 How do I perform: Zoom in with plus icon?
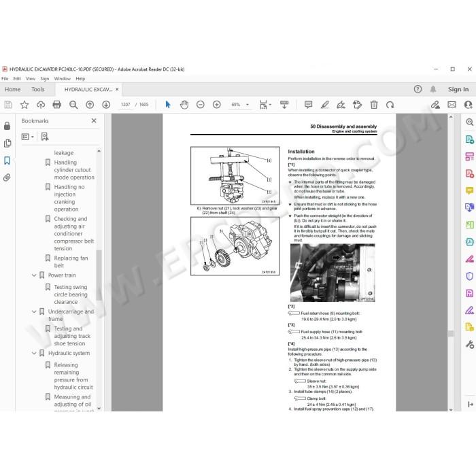click(217, 105)
